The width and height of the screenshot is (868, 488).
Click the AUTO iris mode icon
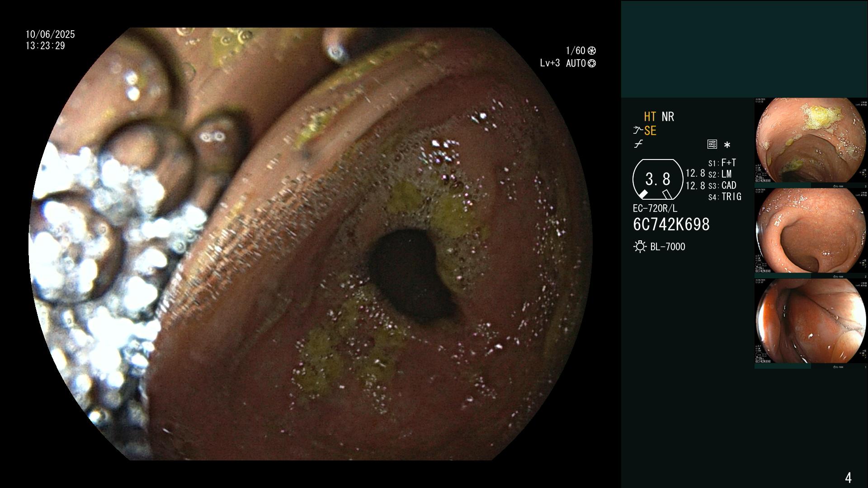point(592,63)
